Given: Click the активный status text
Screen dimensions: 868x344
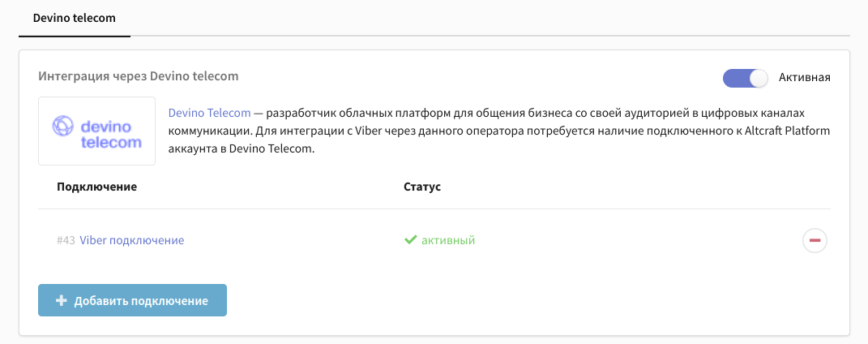Looking at the screenshot, I should click(x=448, y=240).
